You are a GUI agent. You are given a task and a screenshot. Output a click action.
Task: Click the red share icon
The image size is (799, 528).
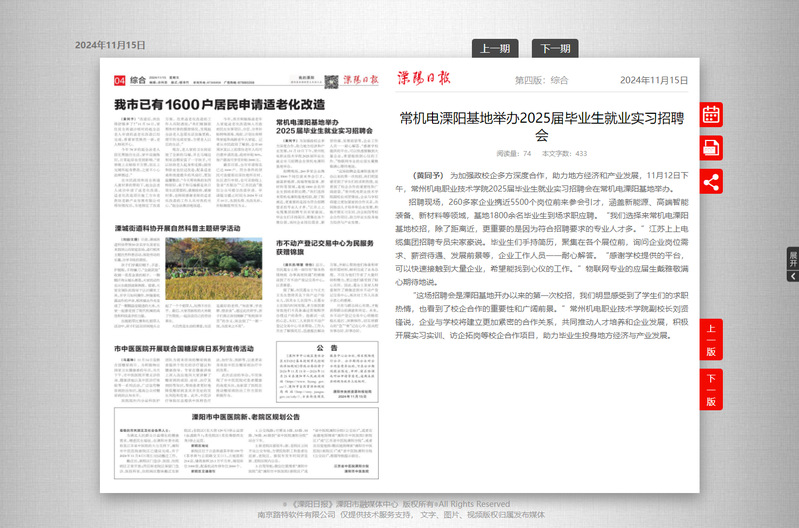[x=711, y=182]
